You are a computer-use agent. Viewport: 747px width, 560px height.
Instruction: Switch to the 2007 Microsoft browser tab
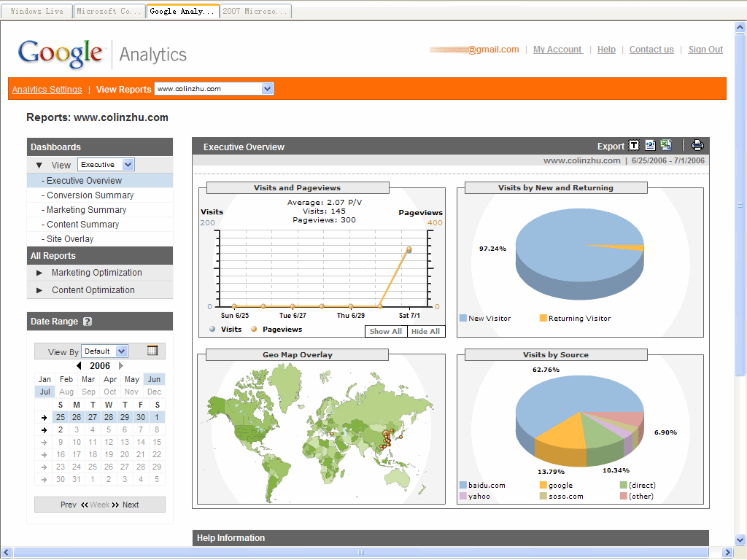point(255,11)
